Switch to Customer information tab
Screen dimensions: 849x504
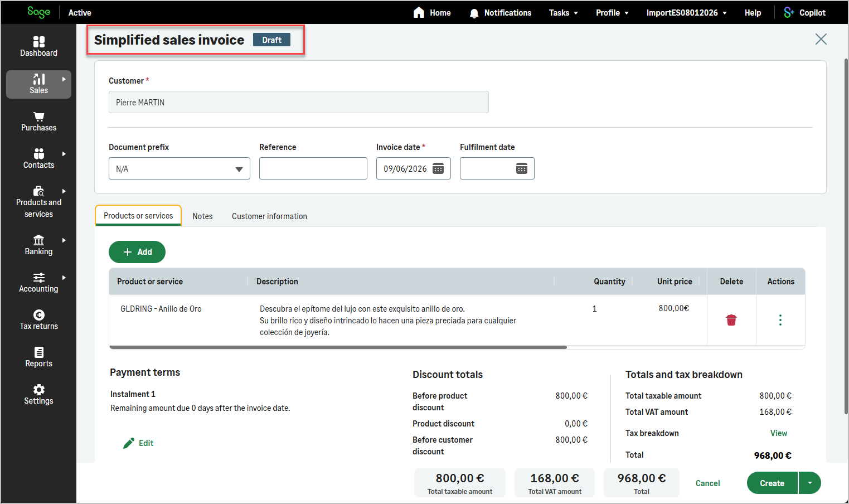269,216
